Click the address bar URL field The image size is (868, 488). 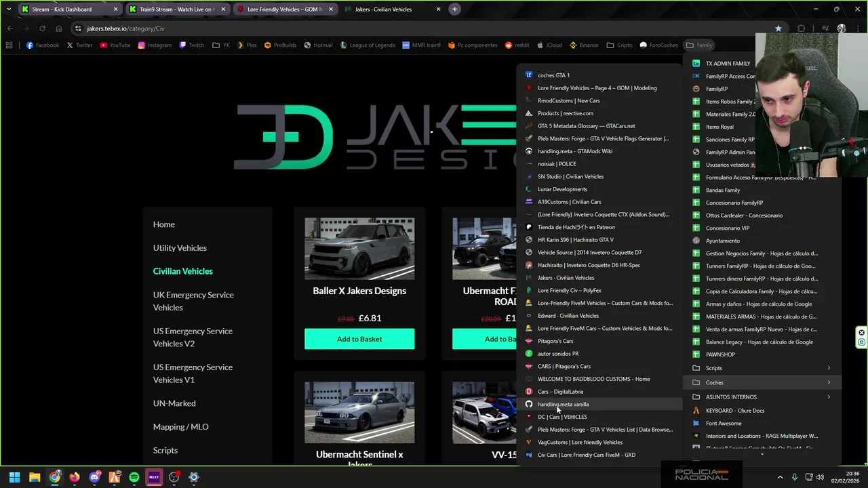point(420,28)
